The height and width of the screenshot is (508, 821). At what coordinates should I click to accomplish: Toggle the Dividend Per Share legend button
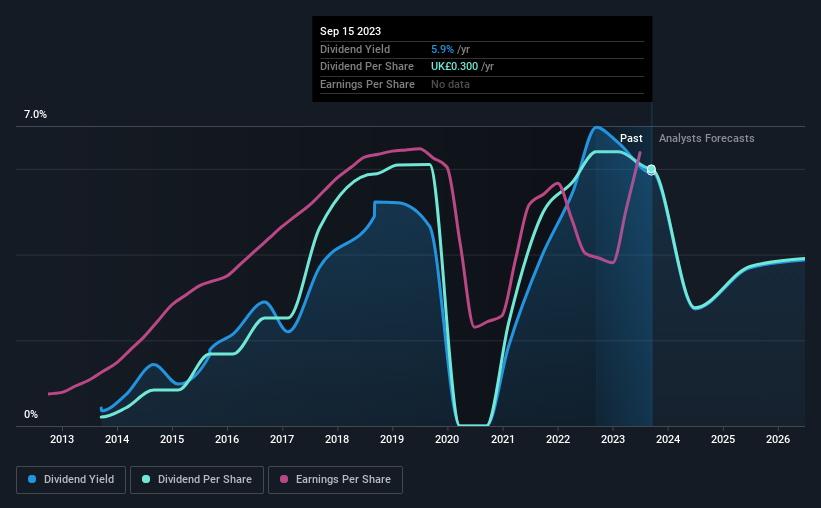click(197, 480)
